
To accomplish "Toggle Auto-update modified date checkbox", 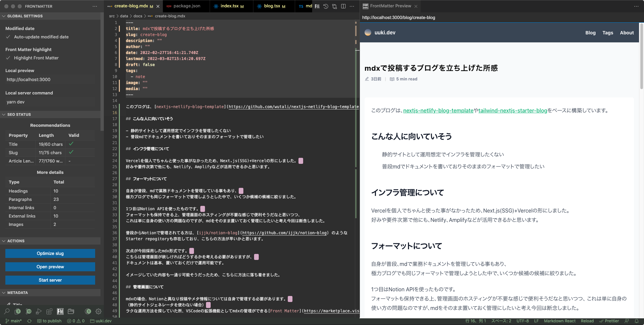I will point(8,37).
